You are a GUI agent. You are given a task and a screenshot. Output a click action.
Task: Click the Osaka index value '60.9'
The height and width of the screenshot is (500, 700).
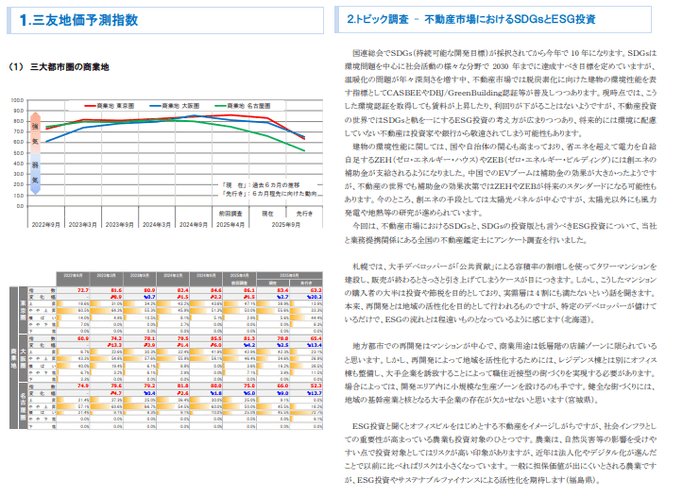(x=83, y=338)
